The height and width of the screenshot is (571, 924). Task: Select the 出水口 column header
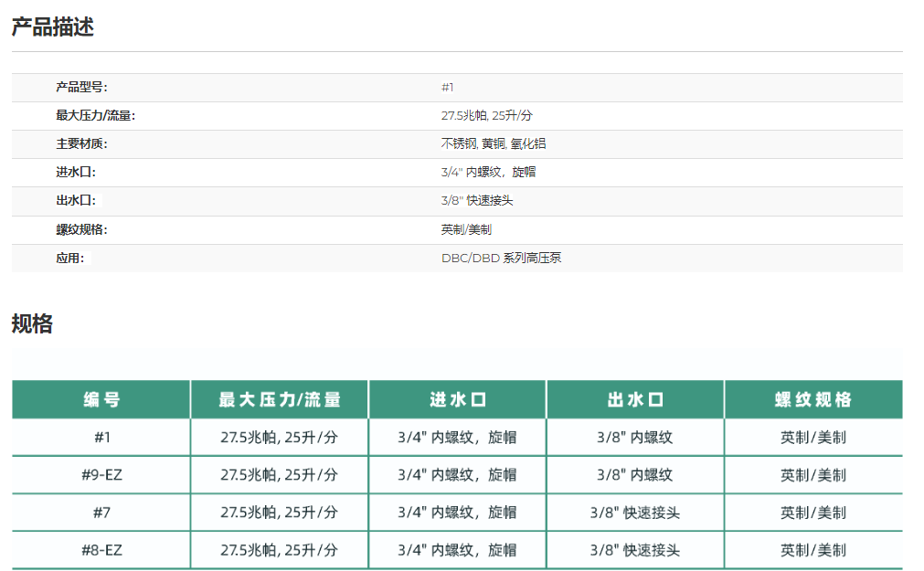[x=635, y=400]
